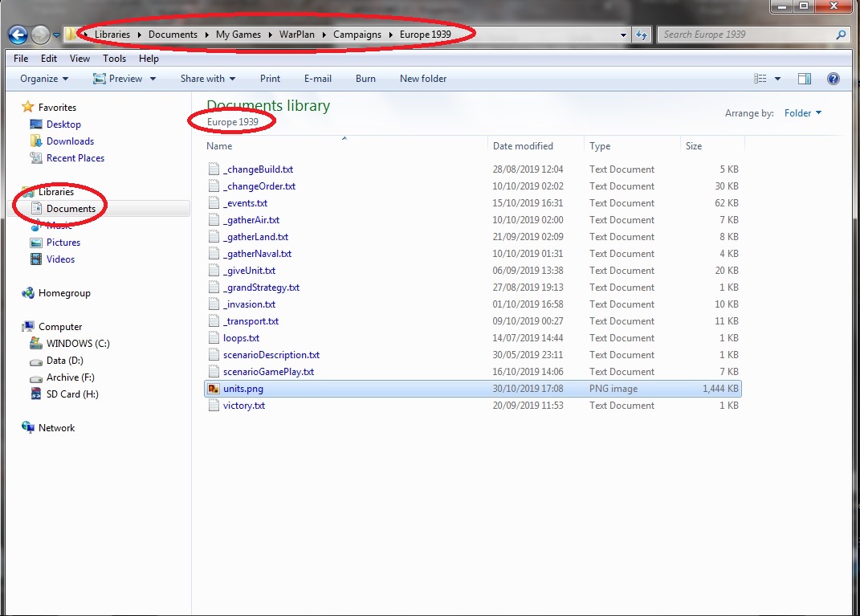Select file _gatherNaval.txt
Image resolution: width=860 pixels, height=616 pixels.
coord(257,254)
